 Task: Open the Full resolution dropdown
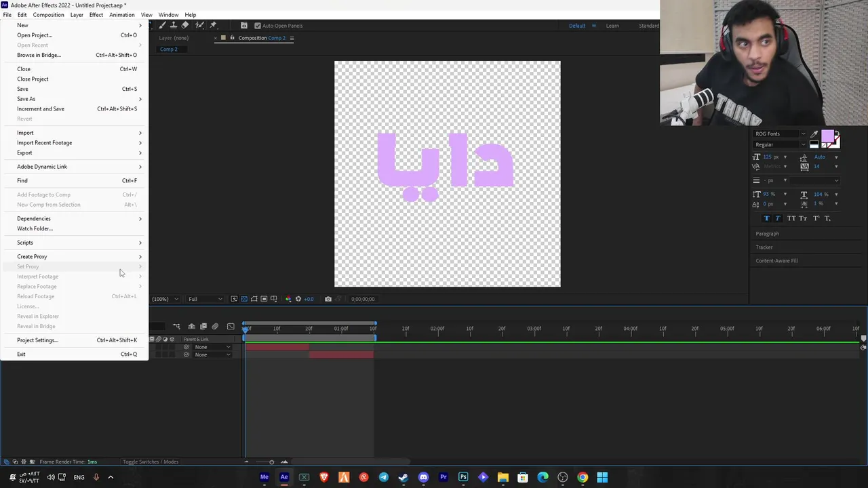coord(205,299)
